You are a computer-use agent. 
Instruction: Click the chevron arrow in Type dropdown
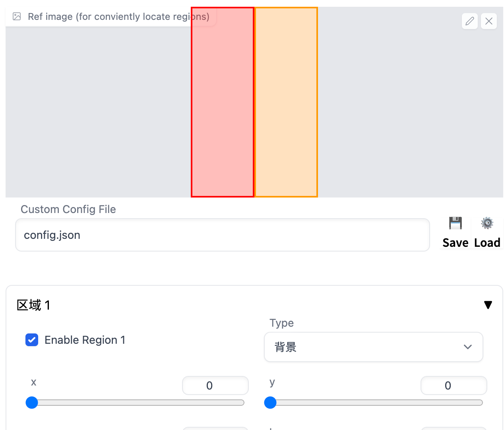(468, 347)
